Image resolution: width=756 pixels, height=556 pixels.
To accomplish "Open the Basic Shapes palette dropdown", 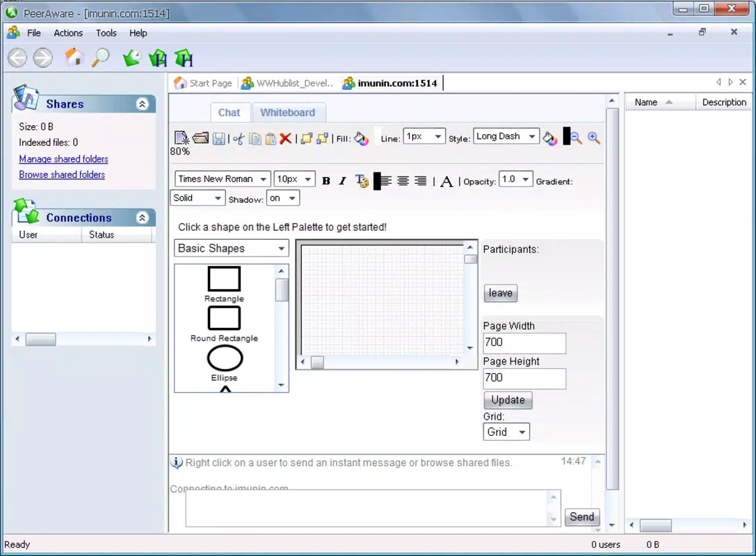I will point(232,248).
